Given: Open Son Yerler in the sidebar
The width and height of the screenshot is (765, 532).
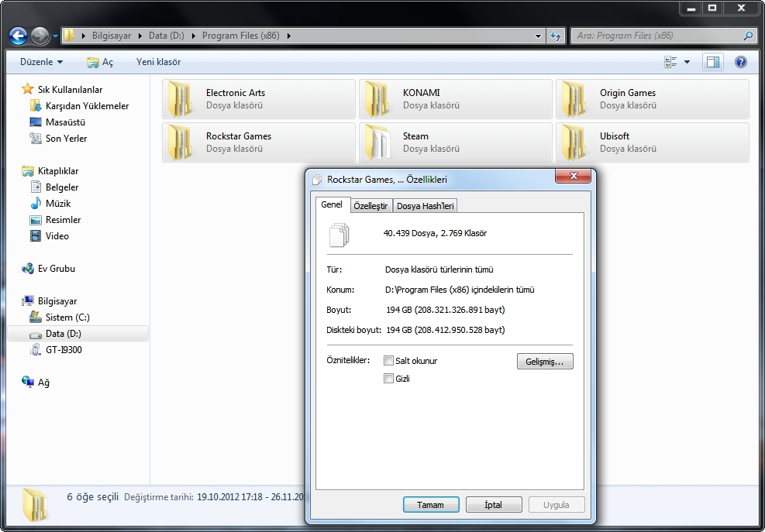Looking at the screenshot, I should (x=67, y=139).
